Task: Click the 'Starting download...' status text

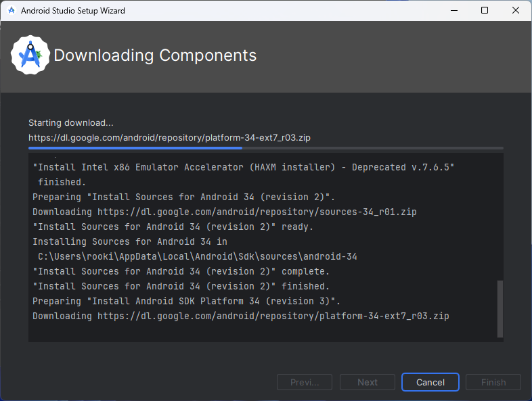Action: point(71,122)
